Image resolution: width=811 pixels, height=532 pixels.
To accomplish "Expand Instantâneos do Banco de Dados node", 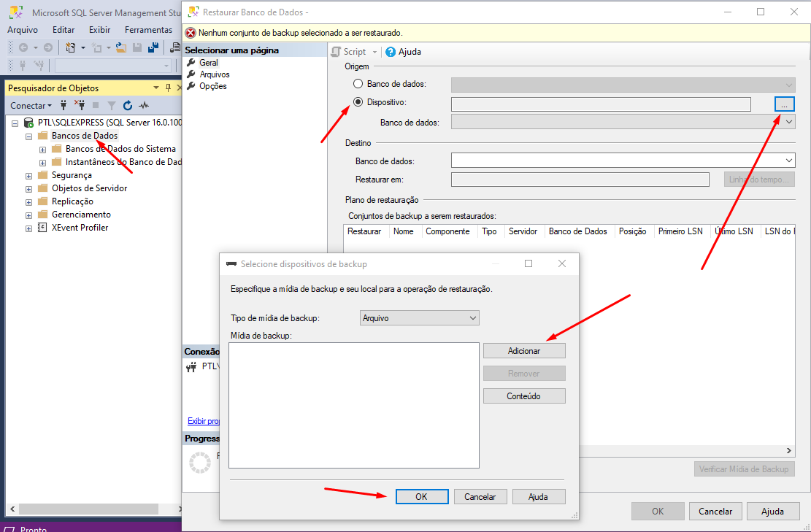I will 43,163.
